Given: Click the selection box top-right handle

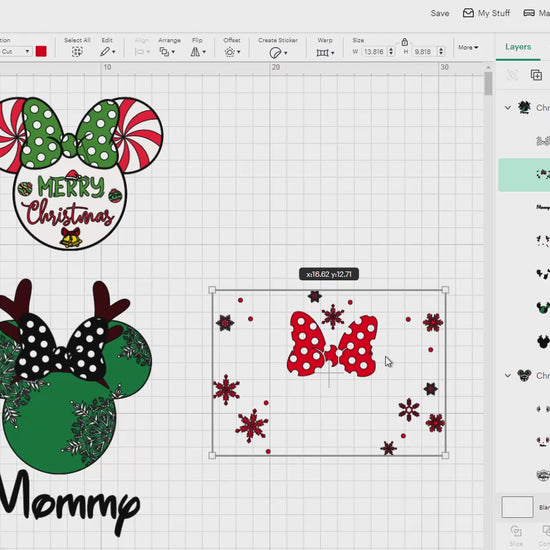Looking at the screenshot, I should click(445, 290).
